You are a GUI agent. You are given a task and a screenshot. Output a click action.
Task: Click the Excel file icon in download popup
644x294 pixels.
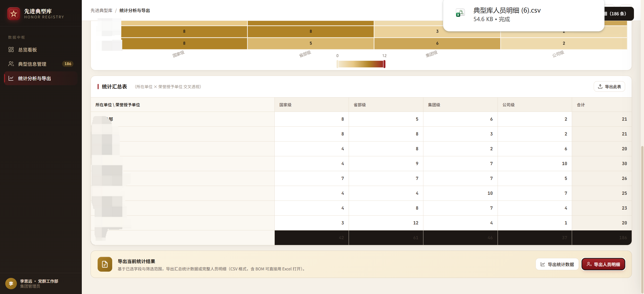(x=460, y=13)
